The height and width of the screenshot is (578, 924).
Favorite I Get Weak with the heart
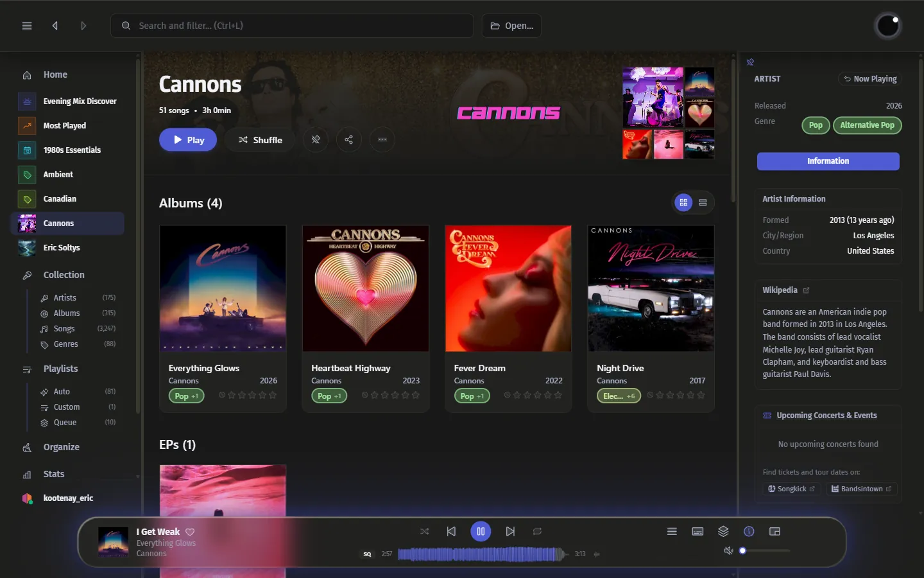190,532
